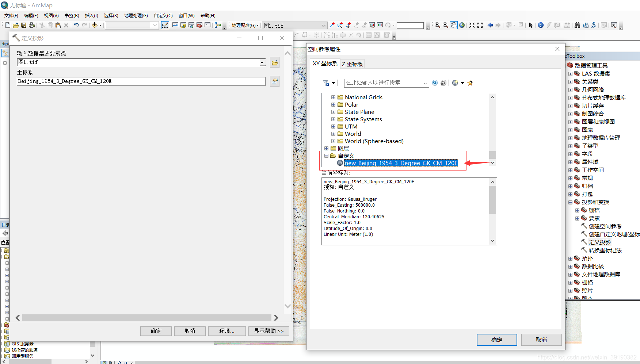Select the Add Control Points tool
The height and width of the screenshot is (364, 640).
[332, 25]
